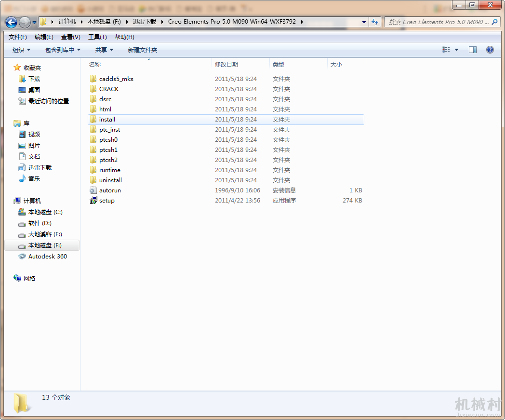Click the 新建文件夹 button
The width and height of the screenshot is (505, 420).
coord(142,50)
